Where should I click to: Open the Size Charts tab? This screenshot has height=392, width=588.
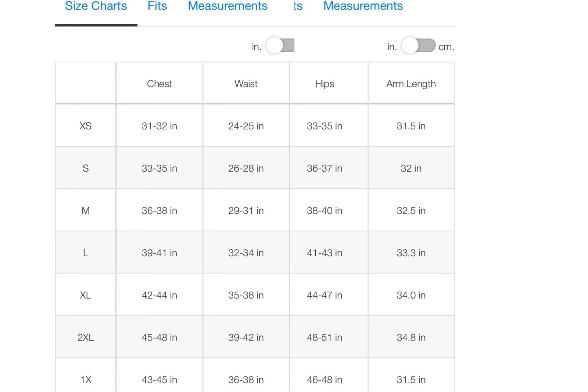[96, 6]
